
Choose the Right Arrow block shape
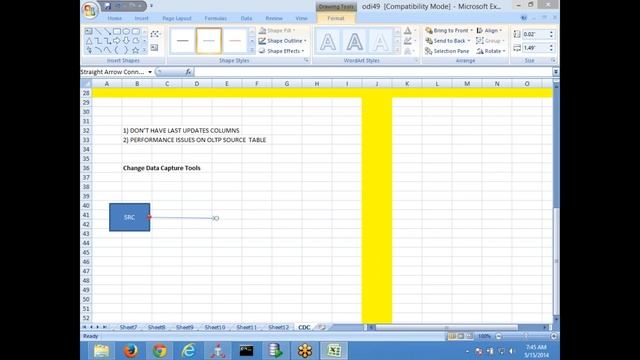click(117, 41)
